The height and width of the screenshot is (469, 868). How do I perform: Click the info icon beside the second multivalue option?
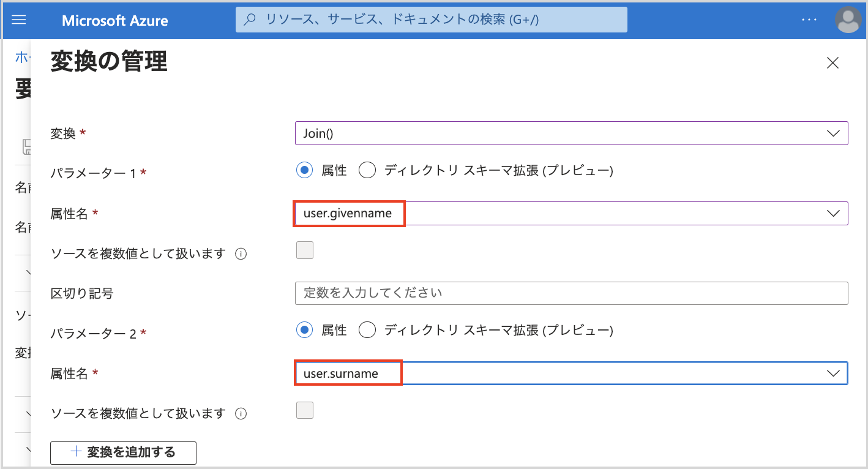(x=239, y=413)
